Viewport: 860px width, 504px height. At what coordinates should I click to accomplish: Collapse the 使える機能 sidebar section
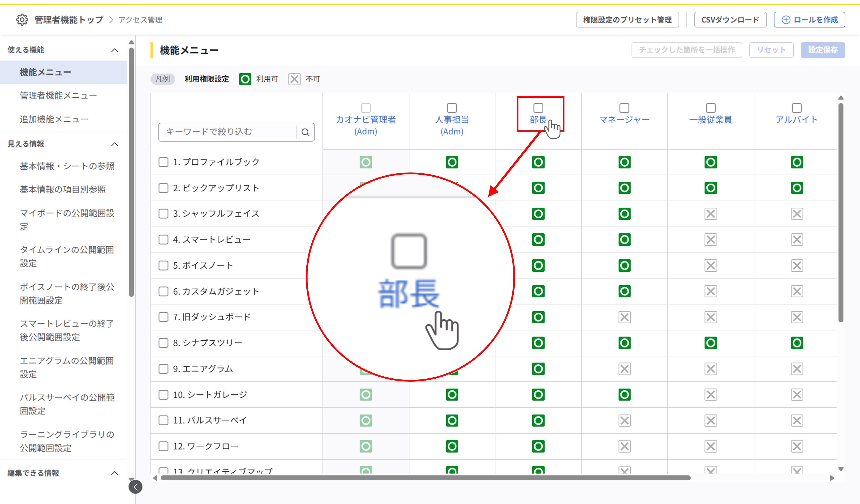[115, 50]
